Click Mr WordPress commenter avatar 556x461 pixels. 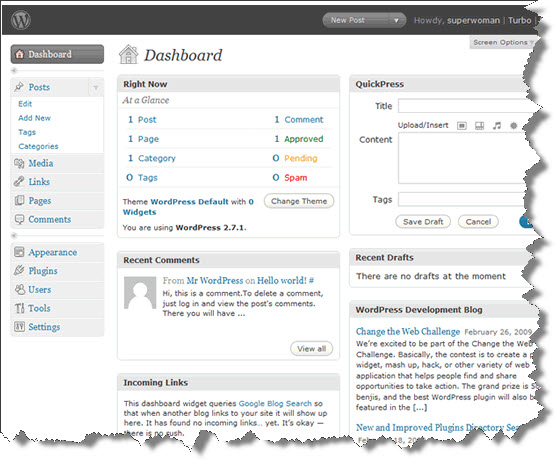tap(140, 293)
